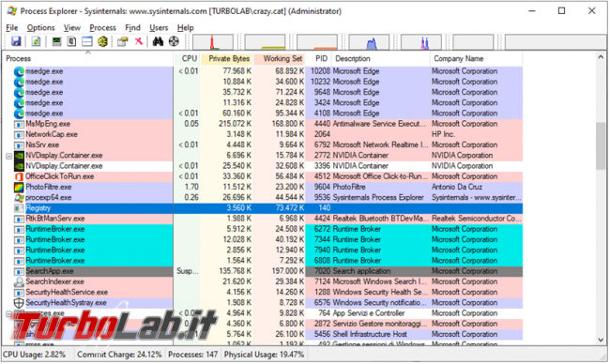This screenshot has height=364, width=610.
Task: Open the File menu
Action: pos(12,27)
